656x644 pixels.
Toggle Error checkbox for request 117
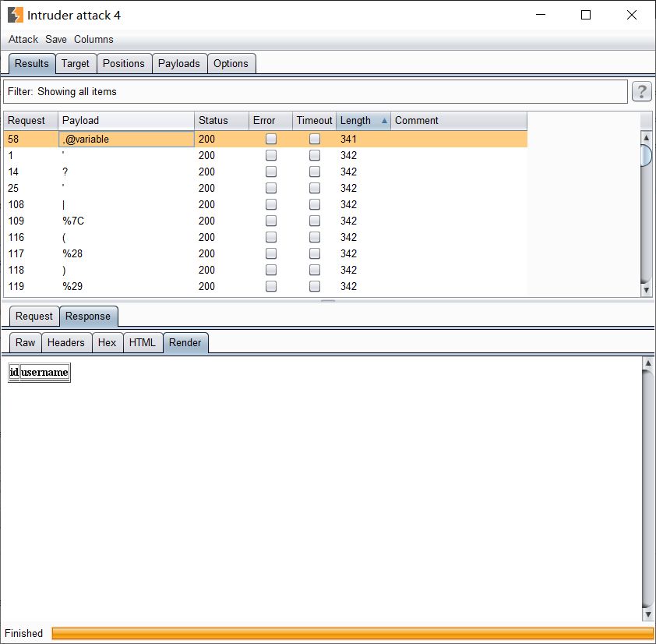(x=271, y=253)
